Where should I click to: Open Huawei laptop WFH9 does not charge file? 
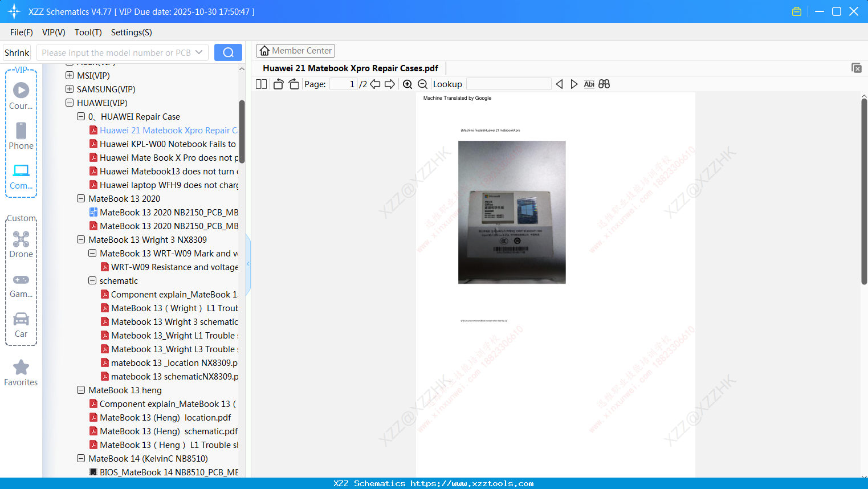(x=164, y=185)
